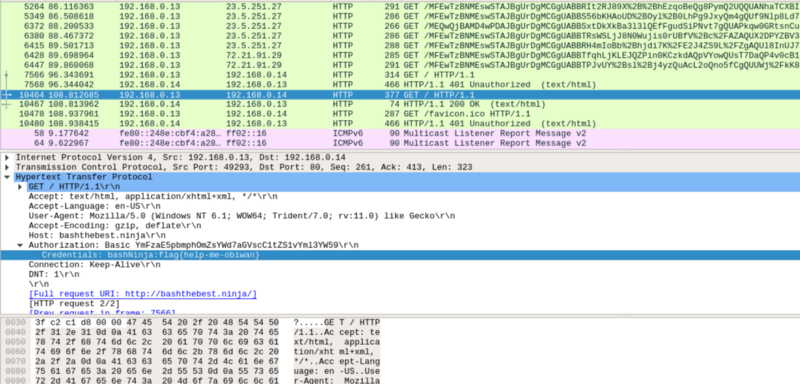Select packet 6428 to 72.21.91.29
This screenshot has width=800, height=384.
tap(400, 56)
